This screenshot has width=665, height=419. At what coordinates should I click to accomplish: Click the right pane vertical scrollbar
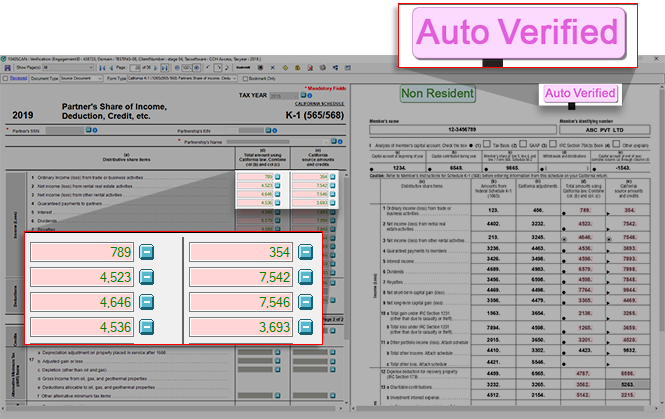pos(662,246)
